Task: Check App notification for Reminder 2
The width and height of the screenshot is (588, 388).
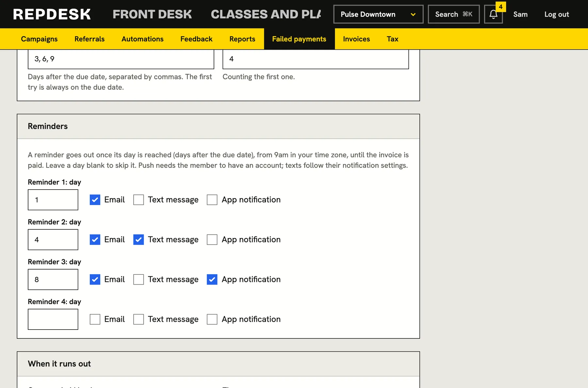Action: tap(212, 240)
